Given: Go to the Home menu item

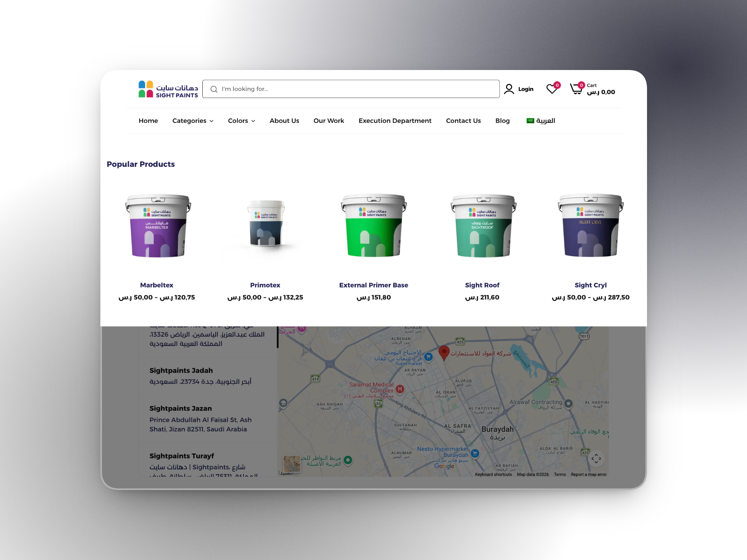Looking at the screenshot, I should [x=148, y=121].
